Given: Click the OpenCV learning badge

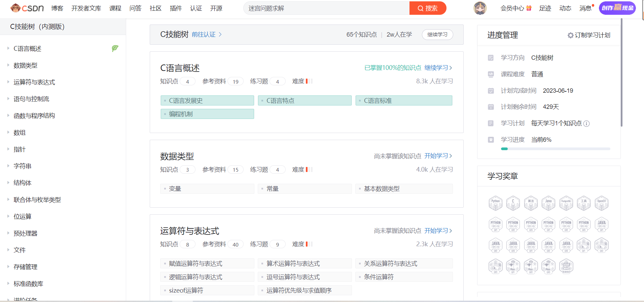Looking at the screenshot, I should click(601, 203).
